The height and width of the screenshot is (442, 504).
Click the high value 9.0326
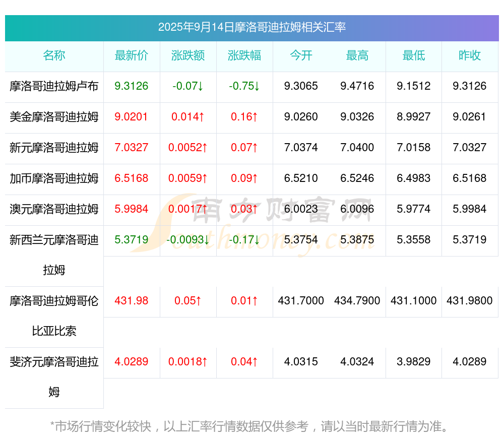click(x=357, y=117)
